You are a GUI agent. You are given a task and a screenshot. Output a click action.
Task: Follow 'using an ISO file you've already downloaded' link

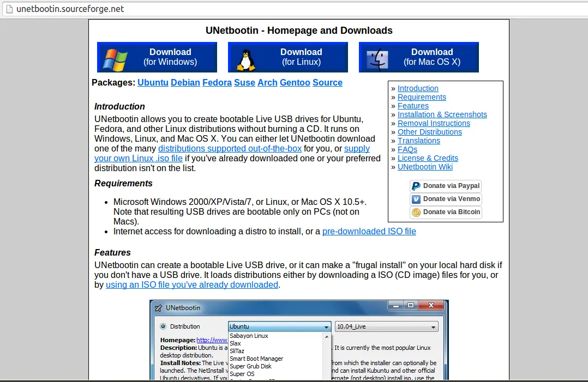192,285
